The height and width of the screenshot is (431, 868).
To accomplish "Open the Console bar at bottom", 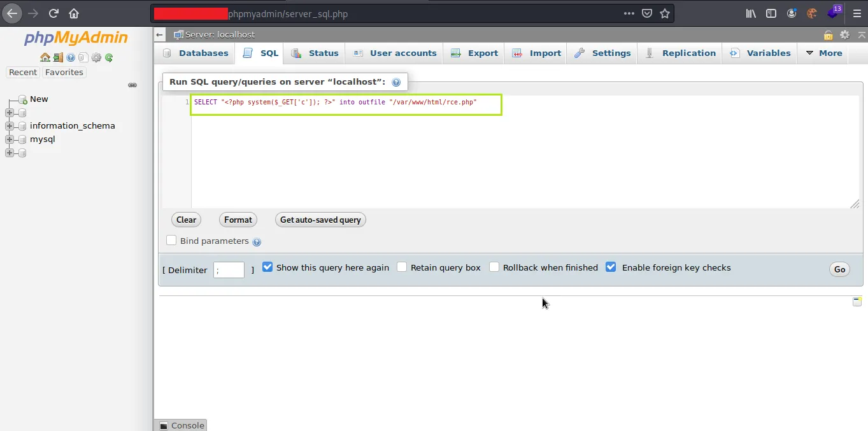I will coord(181,425).
